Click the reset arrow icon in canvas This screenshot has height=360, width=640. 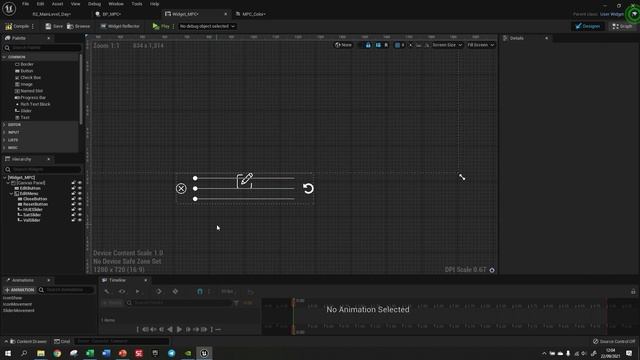pyautogui.click(x=308, y=188)
